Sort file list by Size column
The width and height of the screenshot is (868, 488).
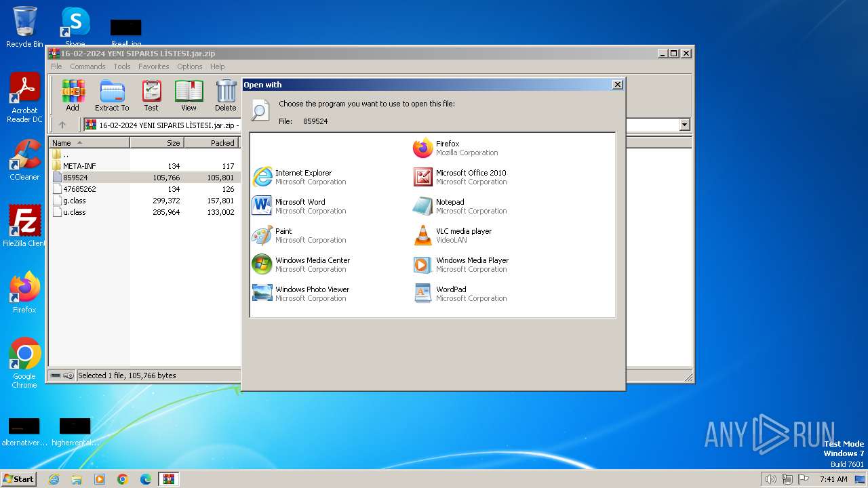[157, 142]
